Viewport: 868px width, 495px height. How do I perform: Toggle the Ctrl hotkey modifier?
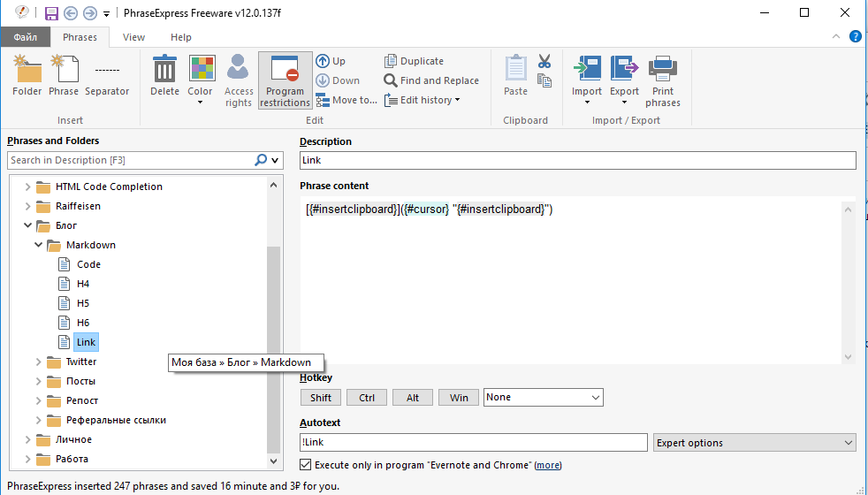(367, 398)
